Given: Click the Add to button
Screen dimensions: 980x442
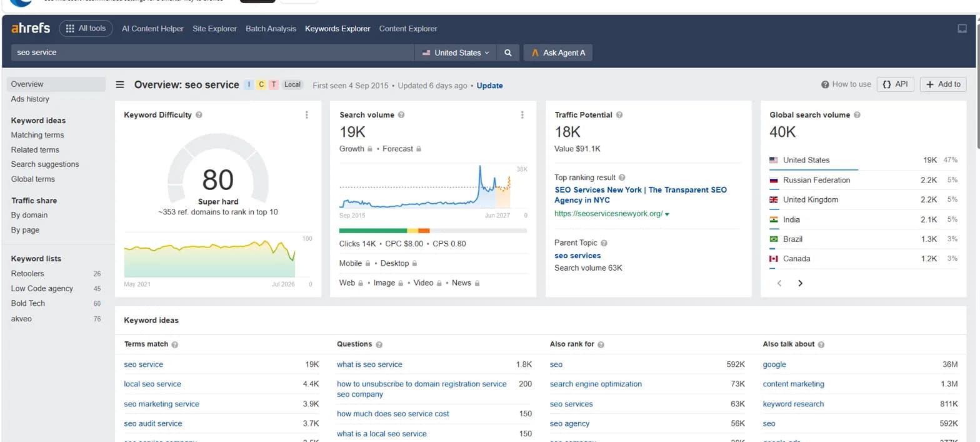Looking at the screenshot, I should (943, 84).
